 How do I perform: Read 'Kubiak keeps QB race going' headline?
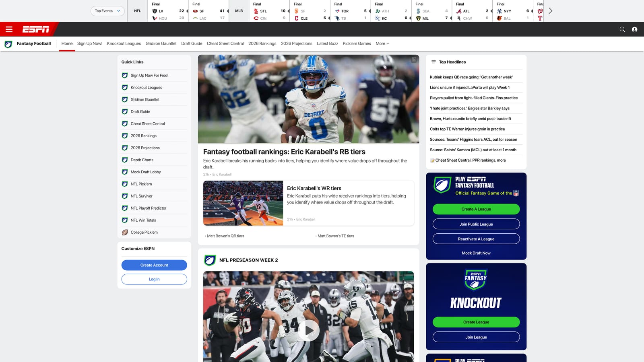471,77
